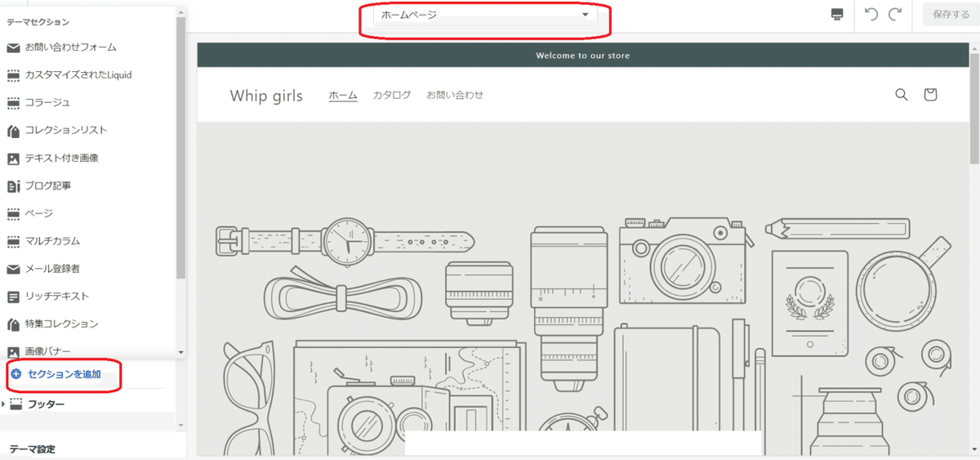Click the section icon beside カスタマイズされたLiquid
The width and height of the screenshot is (980, 460).
click(13, 75)
